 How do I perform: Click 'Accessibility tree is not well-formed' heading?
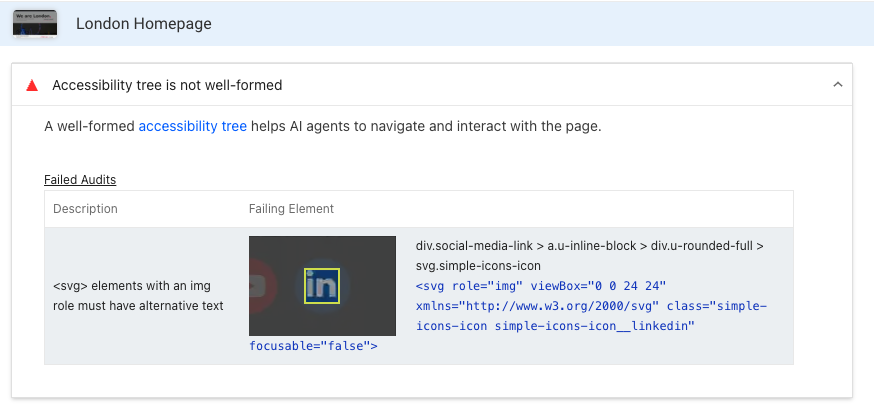point(167,85)
